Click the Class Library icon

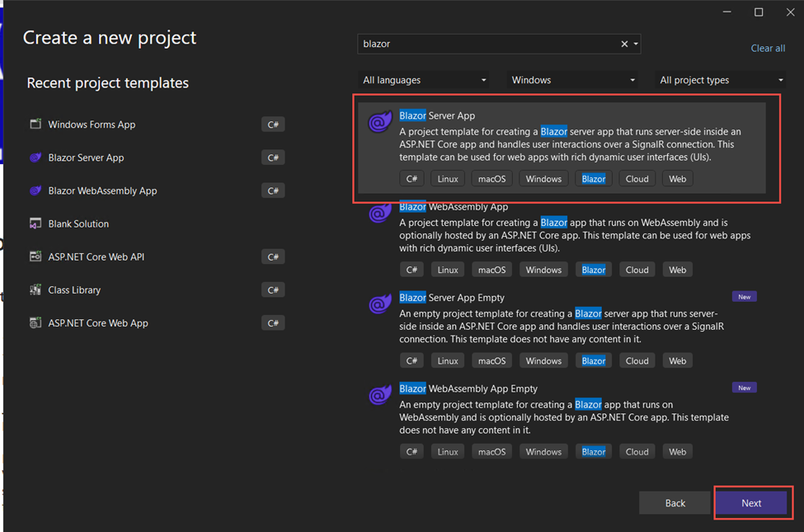pyautogui.click(x=35, y=290)
